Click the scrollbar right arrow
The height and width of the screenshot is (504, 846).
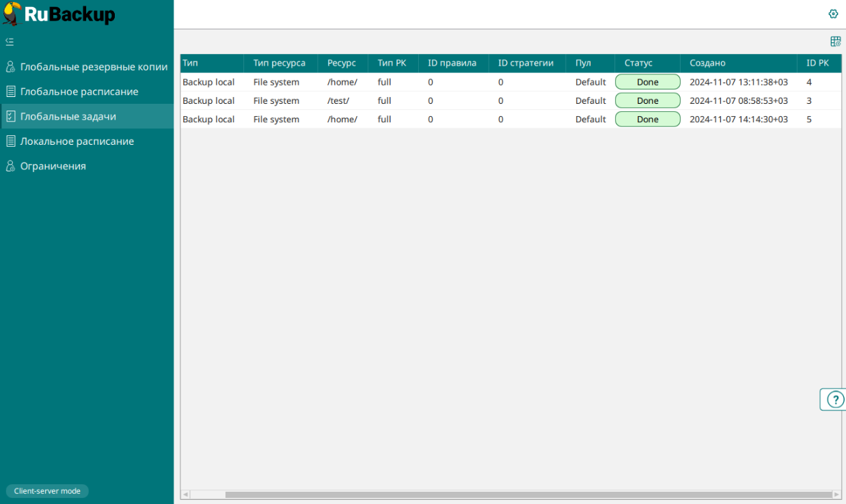[x=836, y=494]
